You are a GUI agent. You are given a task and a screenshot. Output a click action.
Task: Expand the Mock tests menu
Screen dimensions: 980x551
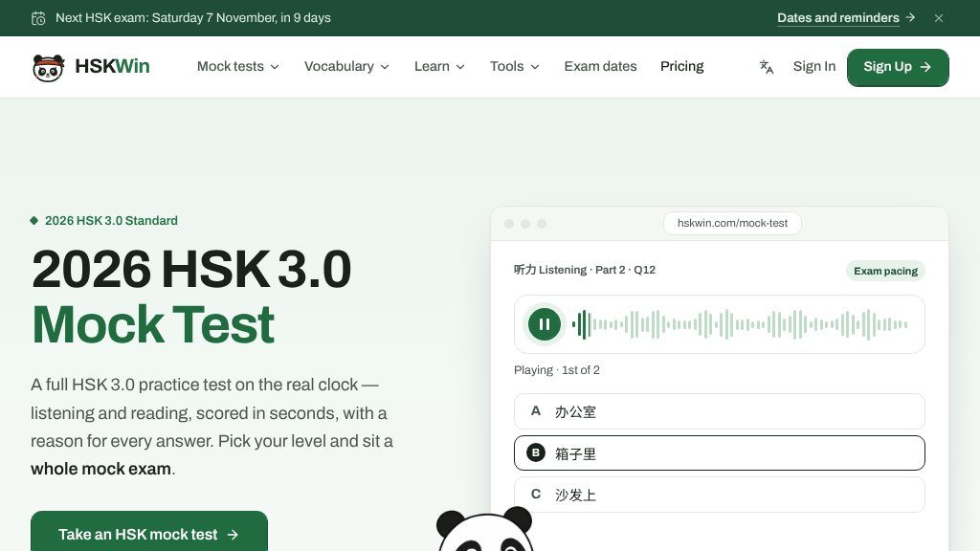coord(237,66)
